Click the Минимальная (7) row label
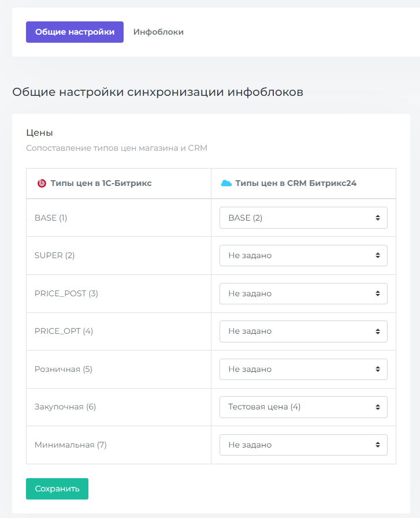The width and height of the screenshot is (420, 518). pyautogui.click(x=70, y=445)
